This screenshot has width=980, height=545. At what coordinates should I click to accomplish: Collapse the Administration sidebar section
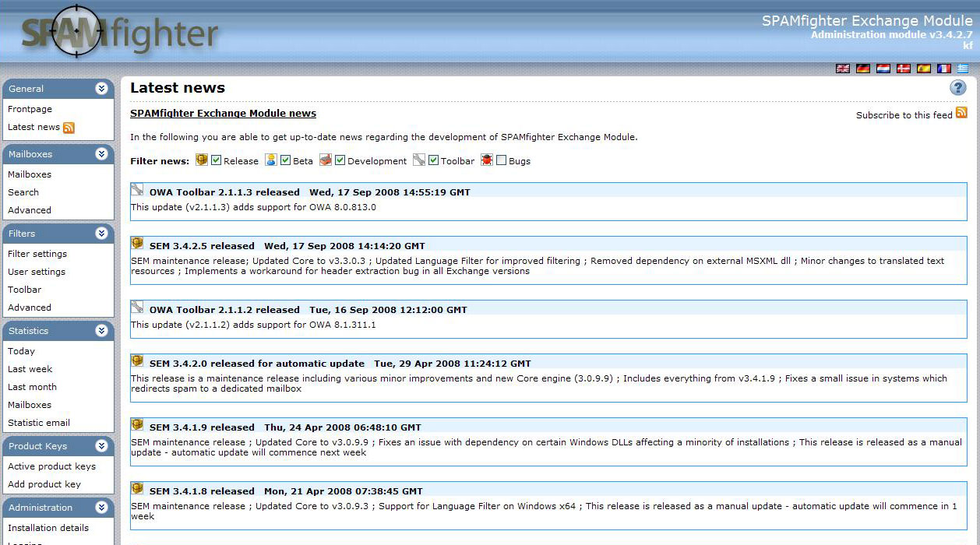pyautogui.click(x=101, y=508)
